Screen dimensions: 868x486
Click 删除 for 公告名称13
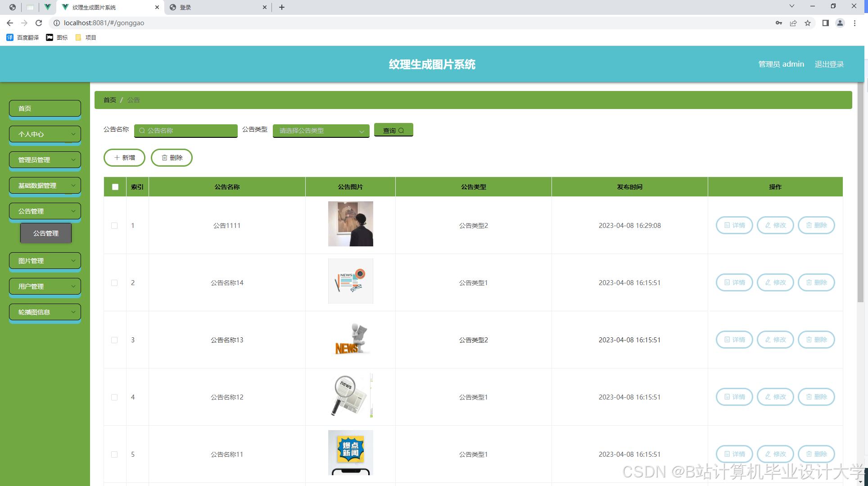click(816, 340)
